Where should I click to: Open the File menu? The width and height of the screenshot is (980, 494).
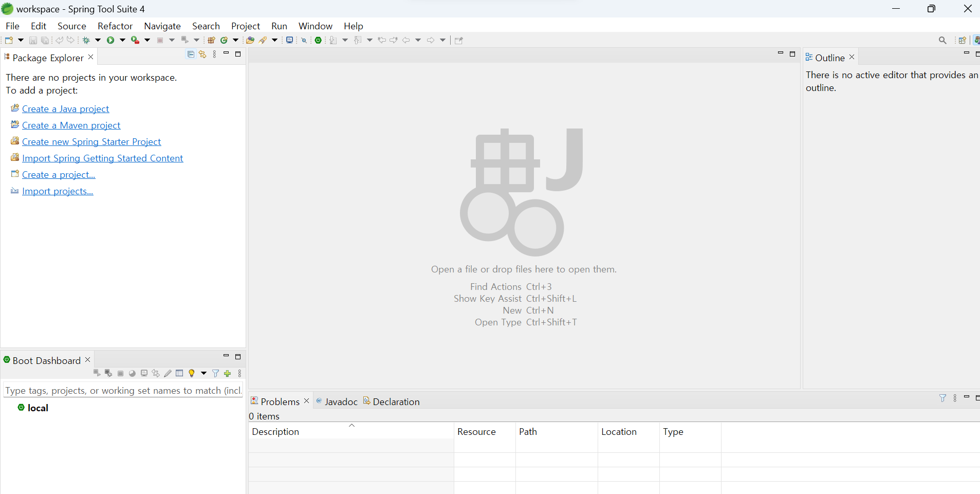click(12, 26)
